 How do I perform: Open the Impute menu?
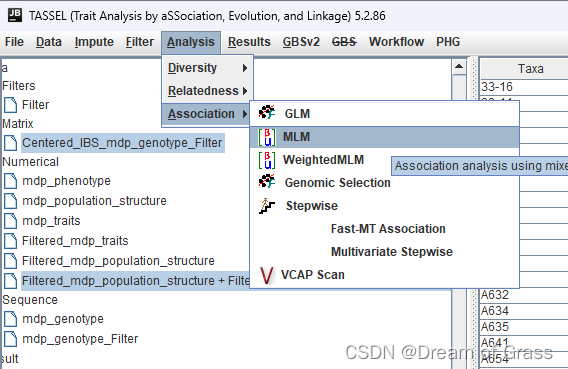tap(94, 42)
